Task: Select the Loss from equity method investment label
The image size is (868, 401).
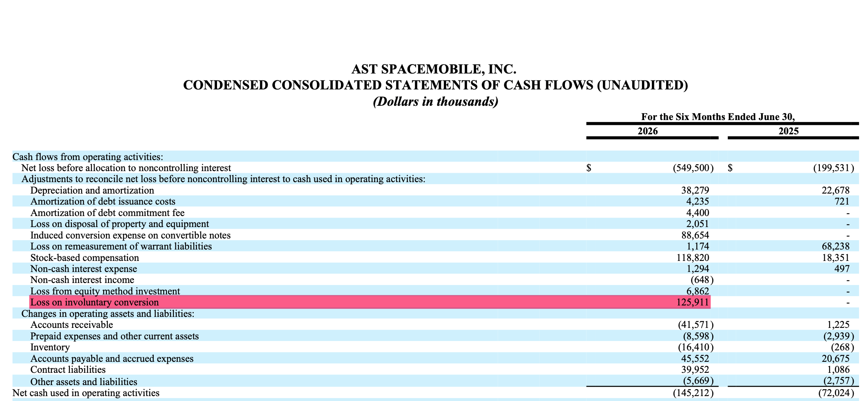Action: [x=105, y=291]
